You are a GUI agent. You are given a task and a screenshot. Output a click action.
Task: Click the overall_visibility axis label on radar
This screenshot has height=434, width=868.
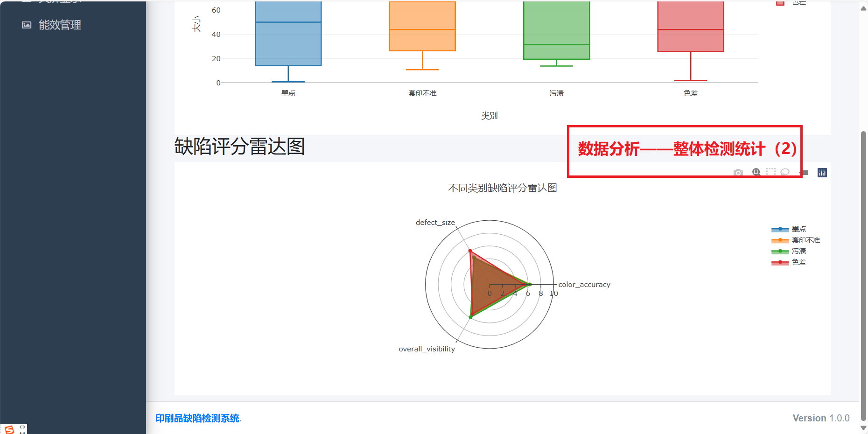tap(427, 349)
